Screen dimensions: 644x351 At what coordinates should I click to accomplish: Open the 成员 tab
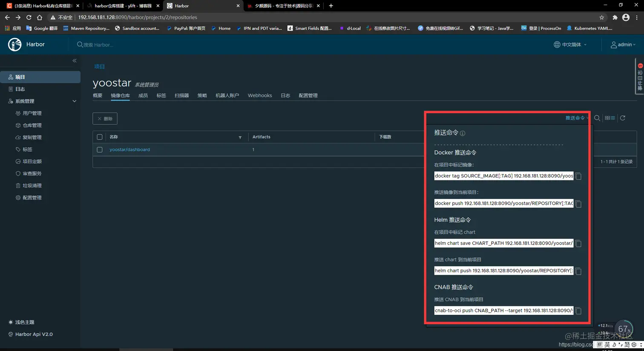(x=143, y=95)
